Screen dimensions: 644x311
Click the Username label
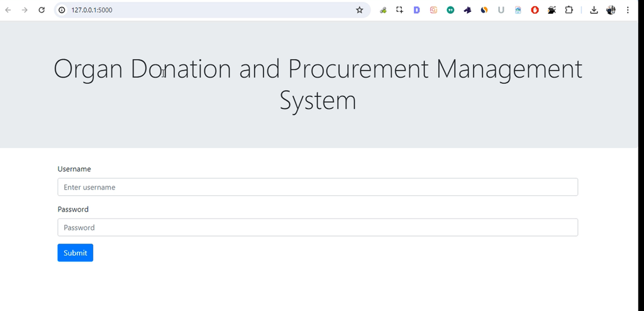[74, 169]
